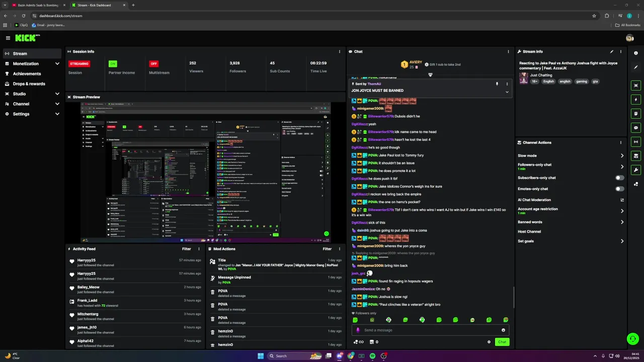Open the Mod Actions three-dot menu
This screenshot has height=362, width=644.
340,249
